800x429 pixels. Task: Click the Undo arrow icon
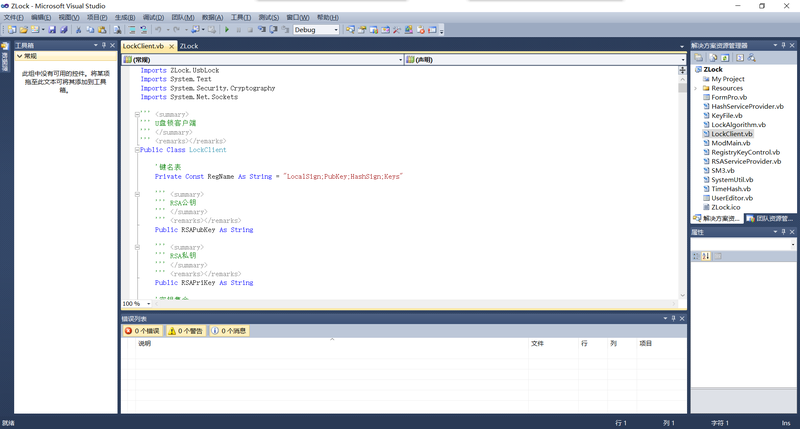pos(158,30)
